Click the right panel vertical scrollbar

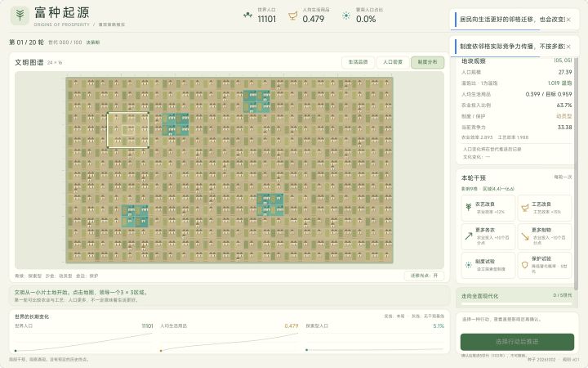click(x=576, y=173)
